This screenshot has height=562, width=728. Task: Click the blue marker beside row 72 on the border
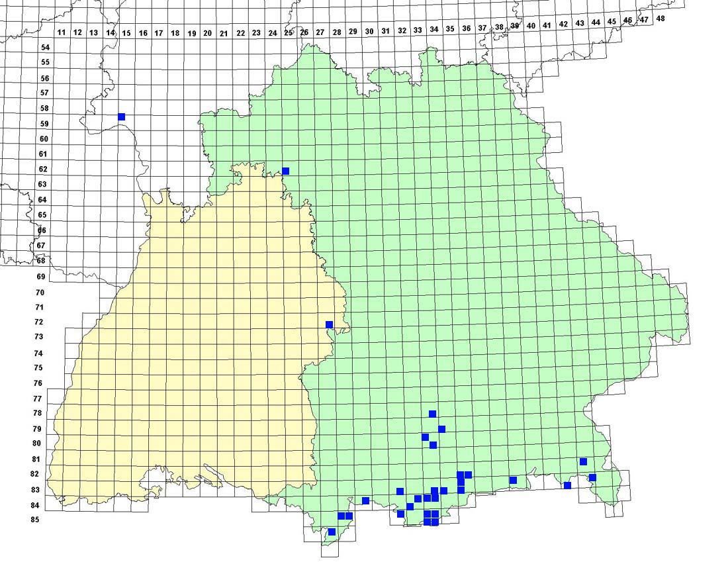click(329, 324)
